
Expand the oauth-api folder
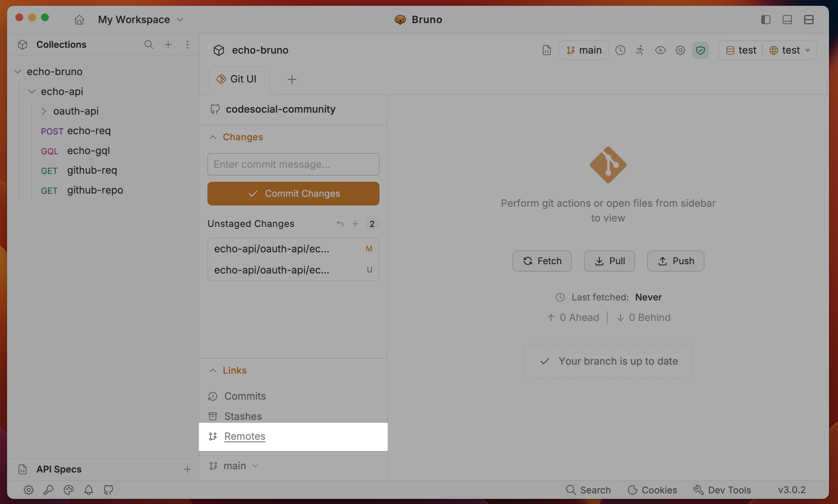tap(44, 111)
